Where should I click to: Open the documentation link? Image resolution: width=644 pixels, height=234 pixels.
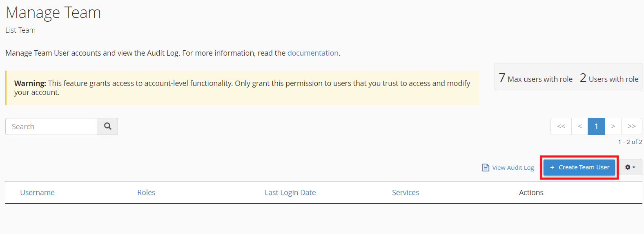click(x=313, y=53)
